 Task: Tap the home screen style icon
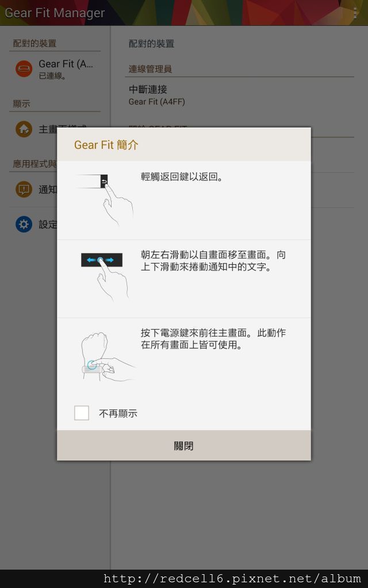point(24,129)
